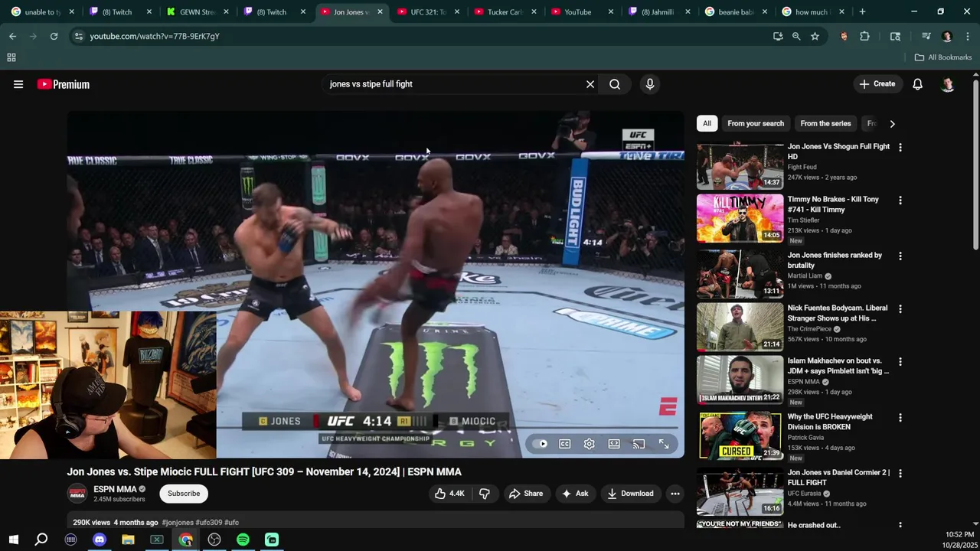Screen dimensions: 980x551
Task: Open options for UFC Heavyweight Division video
Action: pos(900,417)
